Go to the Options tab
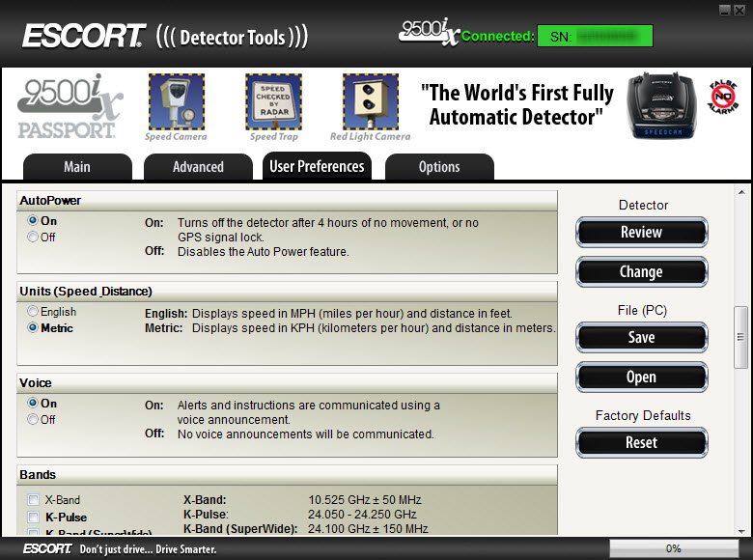Screen dimensions: 753x560 tap(439, 167)
